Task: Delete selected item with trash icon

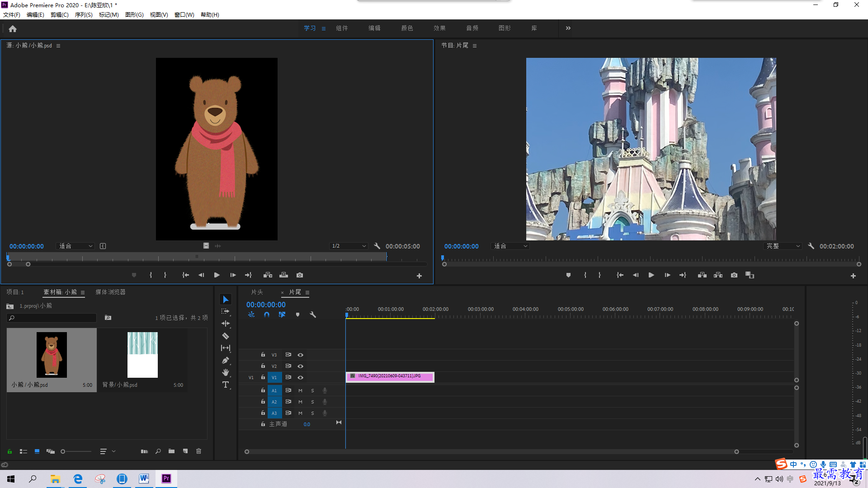Action: 198,451
